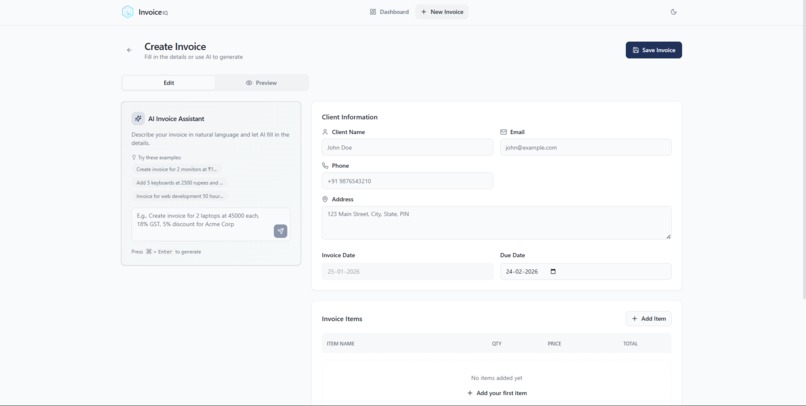
Task: Click the Due Date field
Action: click(585, 271)
